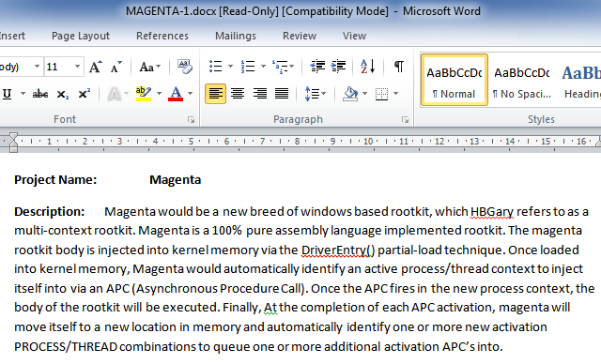
Task: Apply the No Spacing style
Action: point(522,80)
